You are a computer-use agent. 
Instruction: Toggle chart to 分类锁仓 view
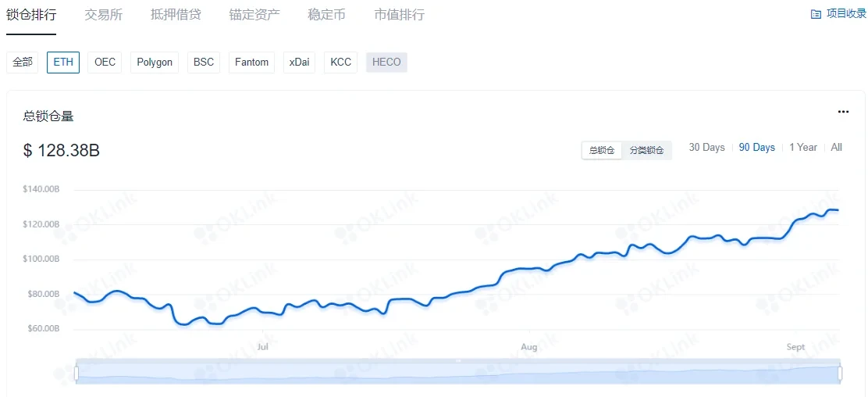(647, 150)
